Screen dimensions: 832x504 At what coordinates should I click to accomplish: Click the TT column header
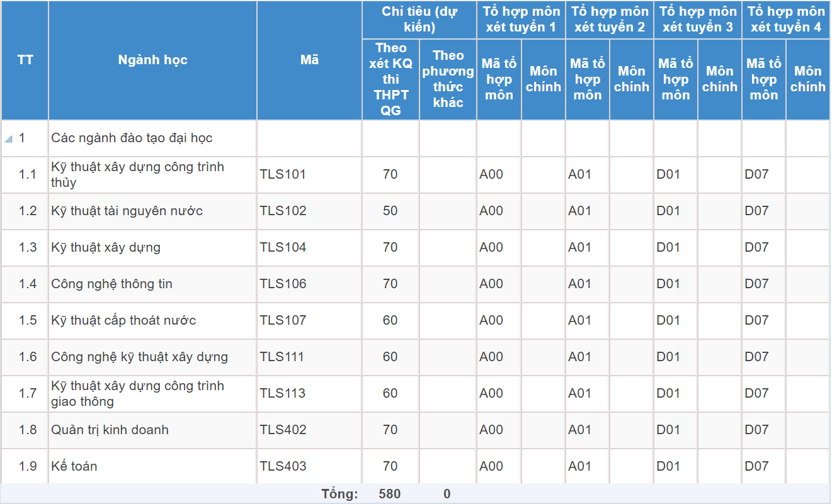[x=25, y=60]
